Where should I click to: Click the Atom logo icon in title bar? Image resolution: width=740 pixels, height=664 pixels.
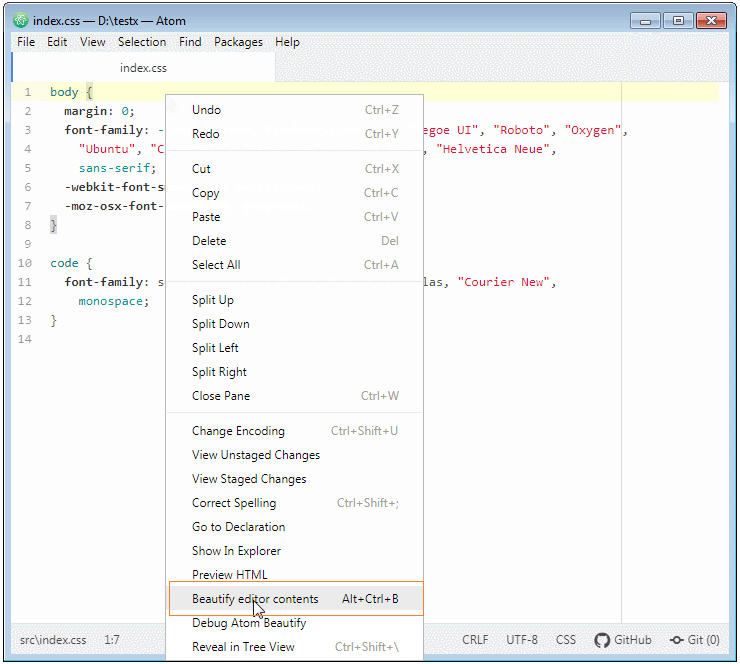[20, 20]
